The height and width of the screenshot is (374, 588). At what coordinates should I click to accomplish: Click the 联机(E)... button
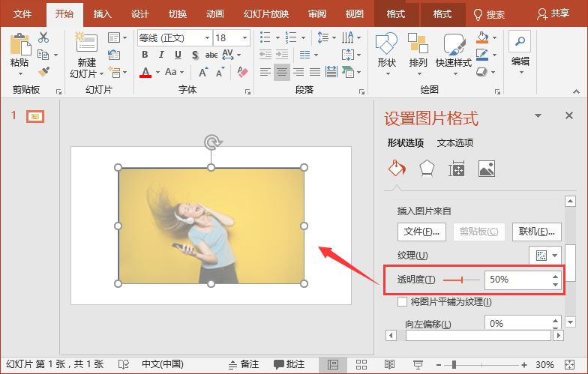(536, 232)
